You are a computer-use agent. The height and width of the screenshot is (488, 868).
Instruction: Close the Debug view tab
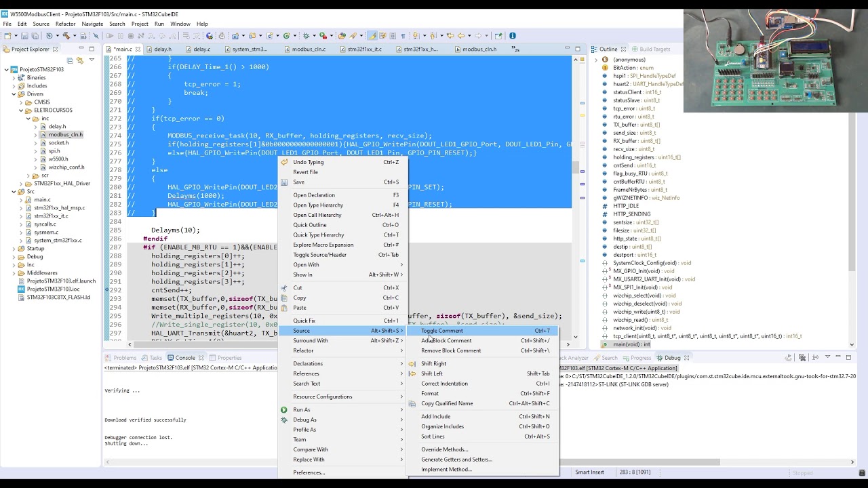[x=686, y=358]
